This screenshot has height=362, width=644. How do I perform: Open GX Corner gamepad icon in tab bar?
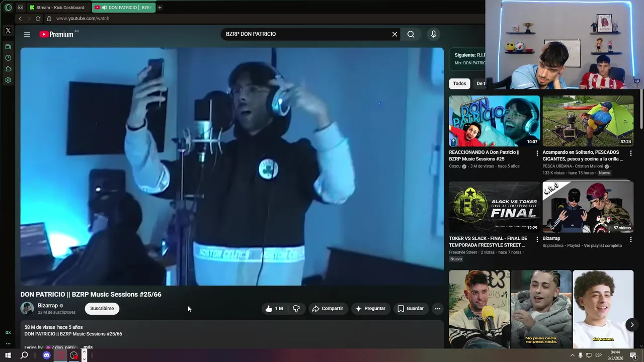point(20,8)
